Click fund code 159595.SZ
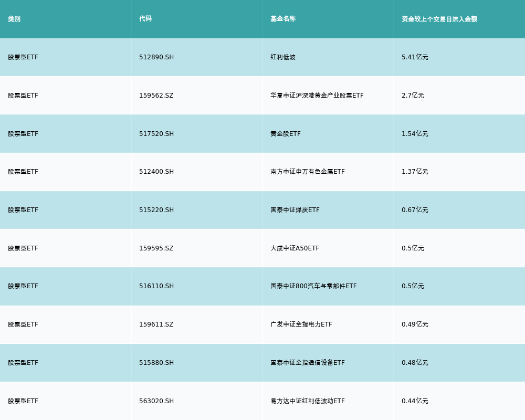This screenshot has height=420, width=525. pyautogui.click(x=156, y=248)
